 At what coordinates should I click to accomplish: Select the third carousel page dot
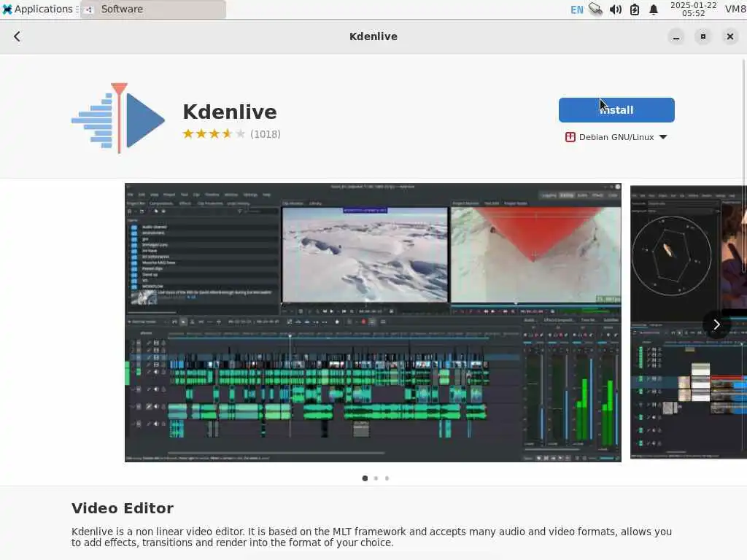[387, 478]
